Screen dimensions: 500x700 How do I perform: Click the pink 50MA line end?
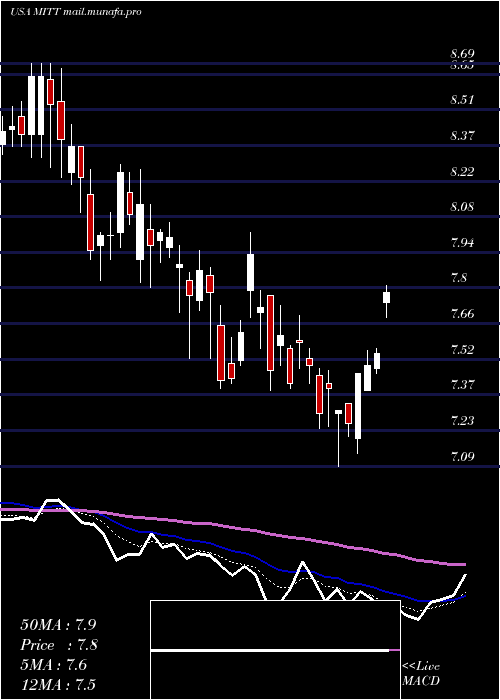[464, 565]
